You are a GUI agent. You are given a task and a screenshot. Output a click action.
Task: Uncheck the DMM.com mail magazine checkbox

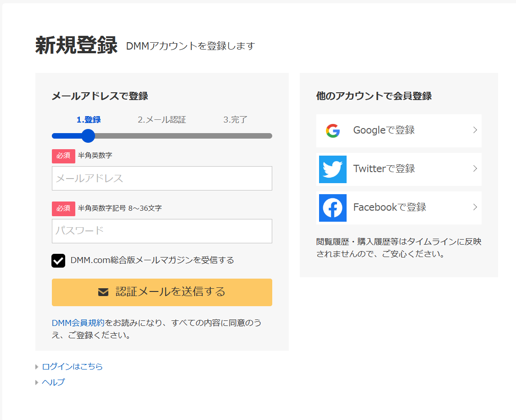pyautogui.click(x=58, y=261)
